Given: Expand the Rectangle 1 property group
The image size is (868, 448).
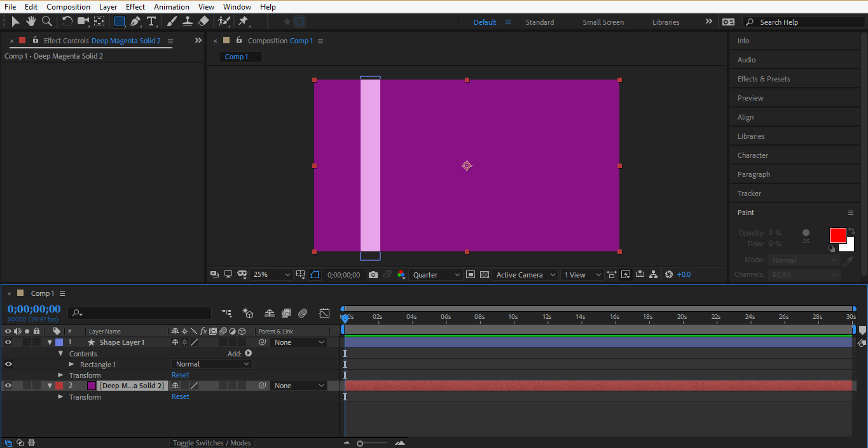Looking at the screenshot, I should pyautogui.click(x=71, y=365).
